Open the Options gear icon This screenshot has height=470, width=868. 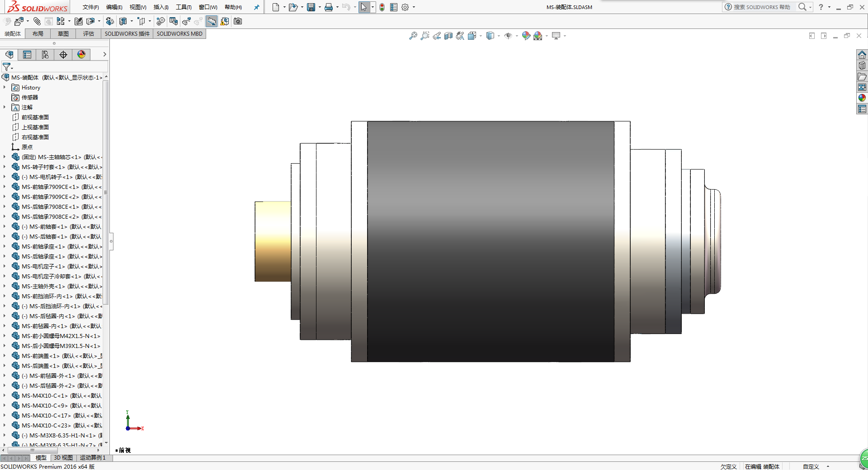click(x=405, y=7)
